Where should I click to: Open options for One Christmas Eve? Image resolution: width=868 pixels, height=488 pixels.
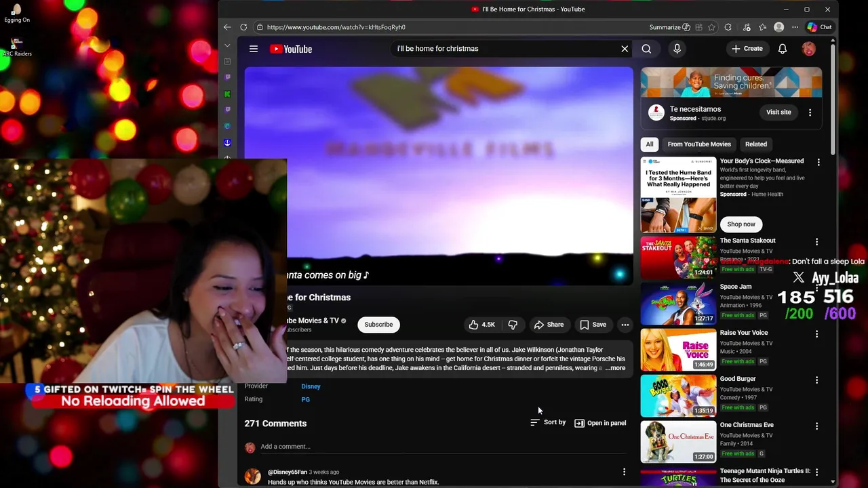click(816, 426)
